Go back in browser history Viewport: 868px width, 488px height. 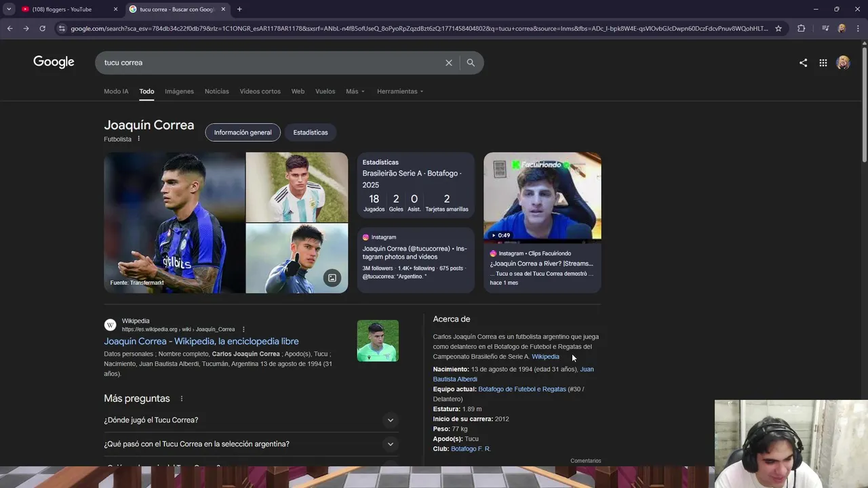(x=9, y=28)
